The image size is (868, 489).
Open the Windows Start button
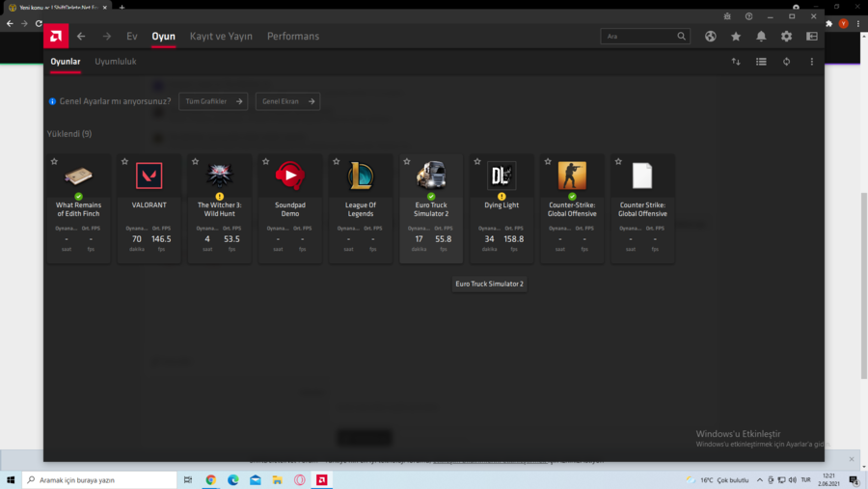[11, 479]
